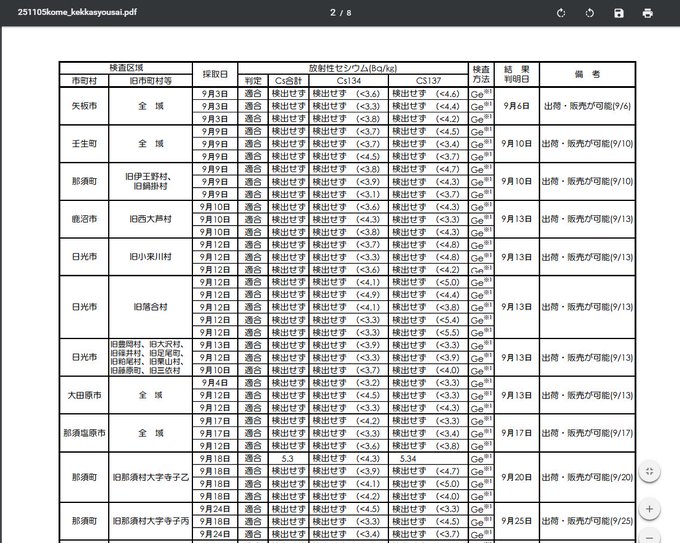The width and height of the screenshot is (680, 543).
Task: Click the 9月25日 result date cell
Action: (x=517, y=521)
